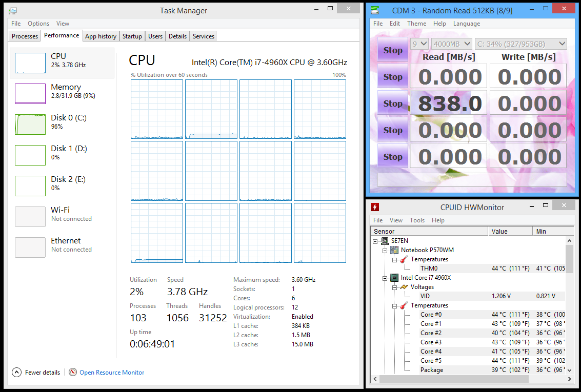Switch to the Details tab
The width and height of the screenshot is (581, 392).
pyautogui.click(x=177, y=36)
